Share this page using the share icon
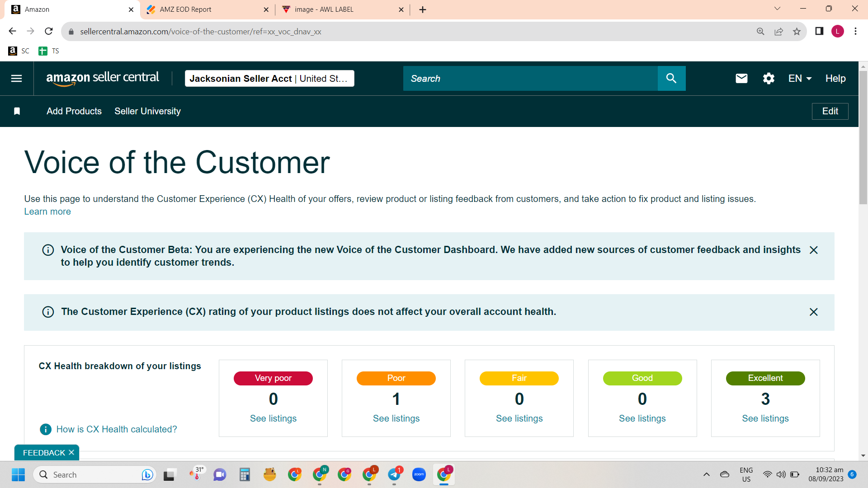 778,31
